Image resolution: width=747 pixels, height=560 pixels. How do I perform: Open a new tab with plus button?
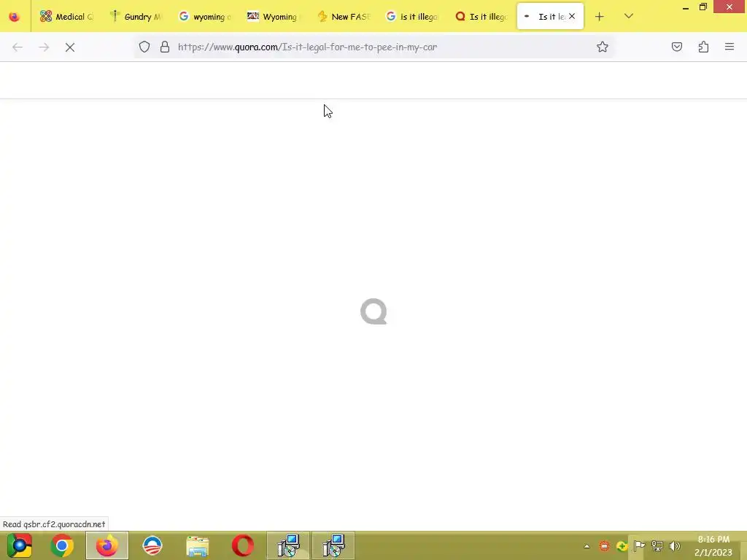click(600, 17)
